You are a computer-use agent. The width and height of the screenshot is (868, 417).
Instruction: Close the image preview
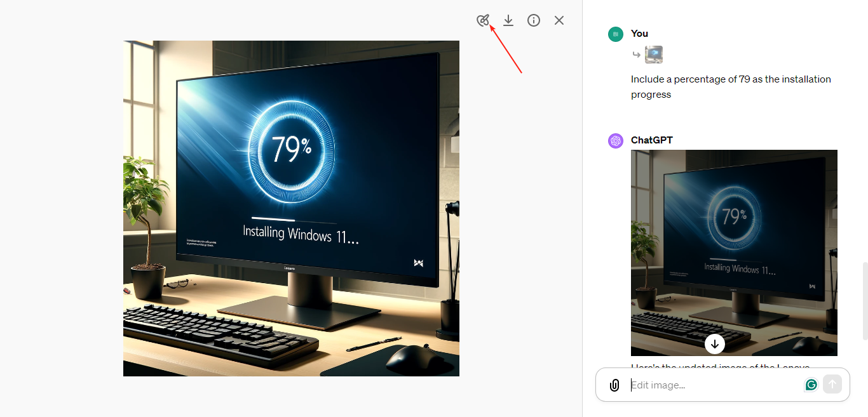click(x=559, y=20)
